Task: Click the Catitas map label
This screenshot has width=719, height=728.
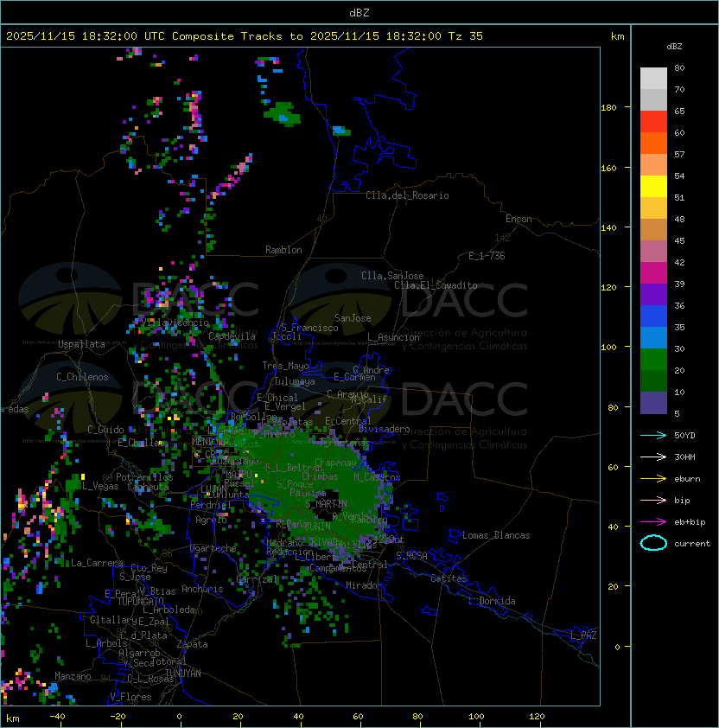Action: click(449, 578)
